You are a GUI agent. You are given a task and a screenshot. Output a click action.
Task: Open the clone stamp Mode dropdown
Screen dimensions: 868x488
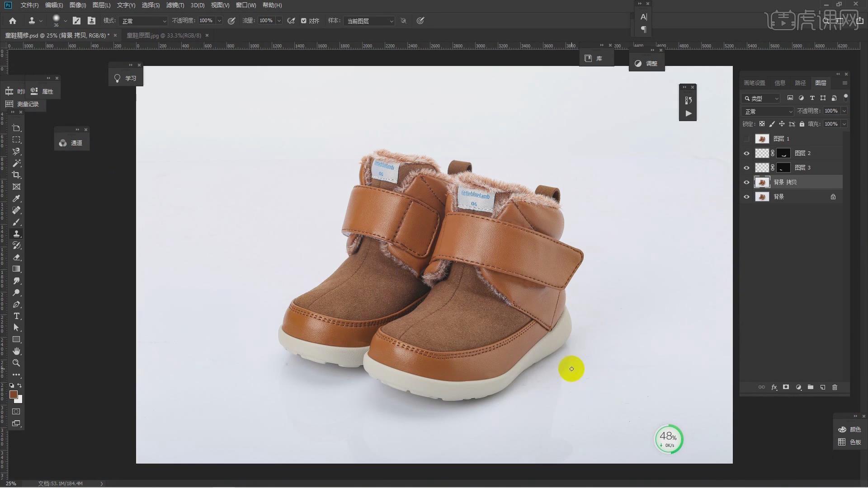tap(143, 21)
